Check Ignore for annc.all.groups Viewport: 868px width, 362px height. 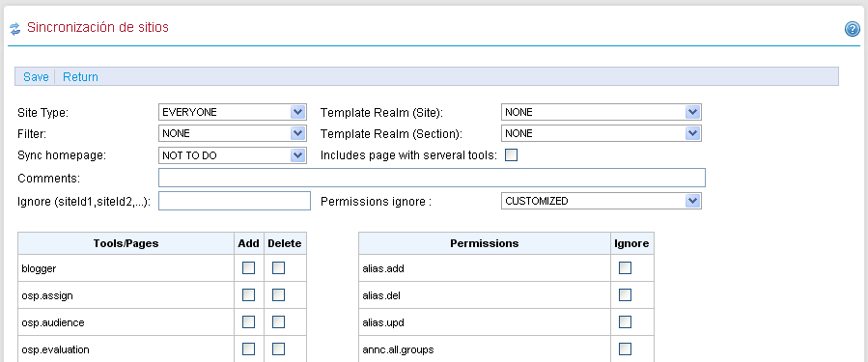tap(625, 348)
